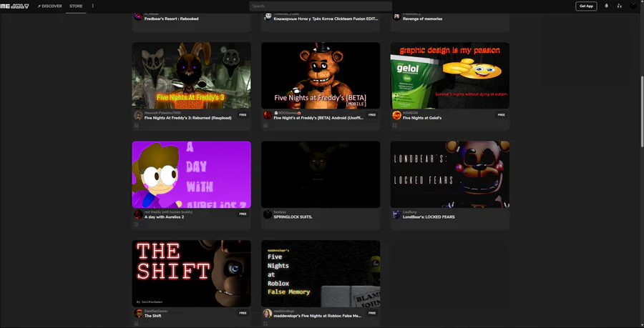644x328 pixels.
Task: Open Revenge of memories game
Action: tap(423, 19)
